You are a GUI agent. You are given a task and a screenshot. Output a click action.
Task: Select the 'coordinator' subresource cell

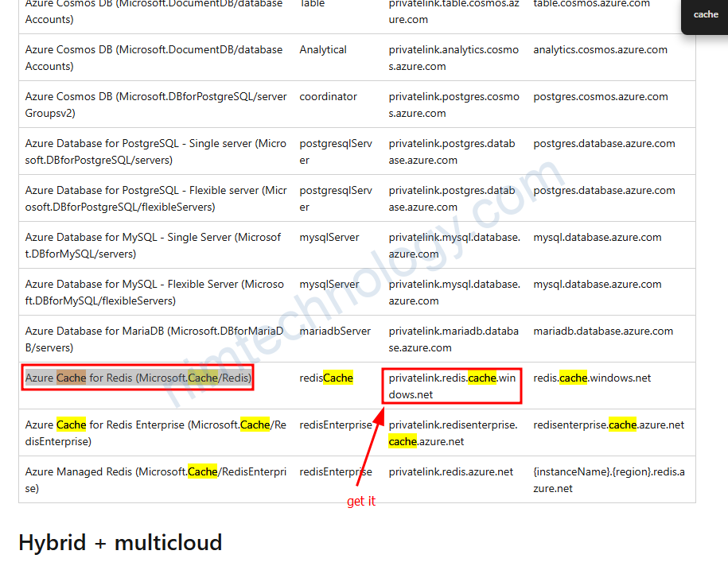point(328,97)
